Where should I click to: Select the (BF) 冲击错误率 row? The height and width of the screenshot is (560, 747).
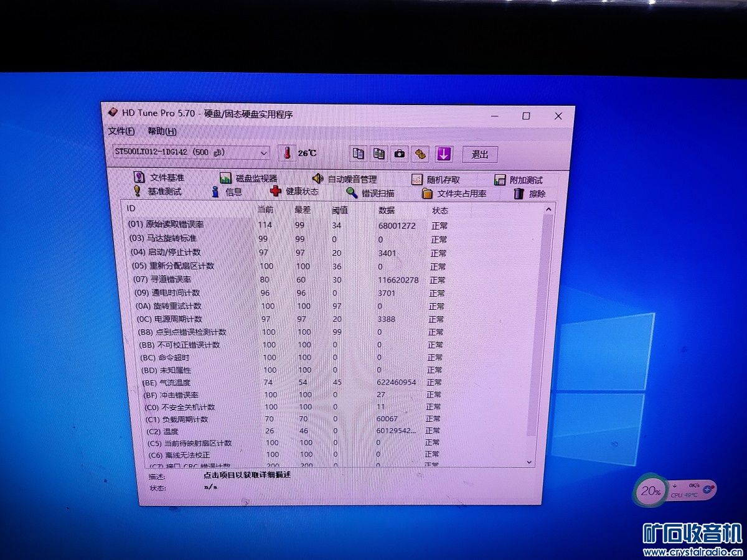pos(291,394)
